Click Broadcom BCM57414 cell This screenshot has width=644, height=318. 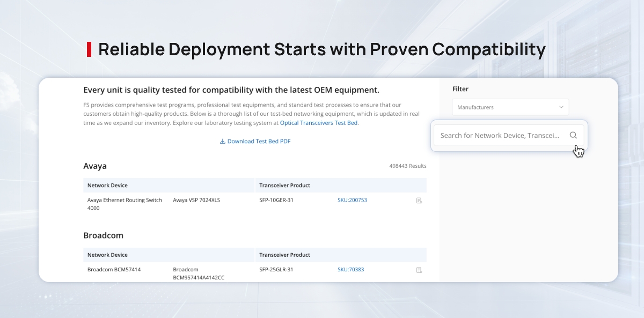[114, 270]
